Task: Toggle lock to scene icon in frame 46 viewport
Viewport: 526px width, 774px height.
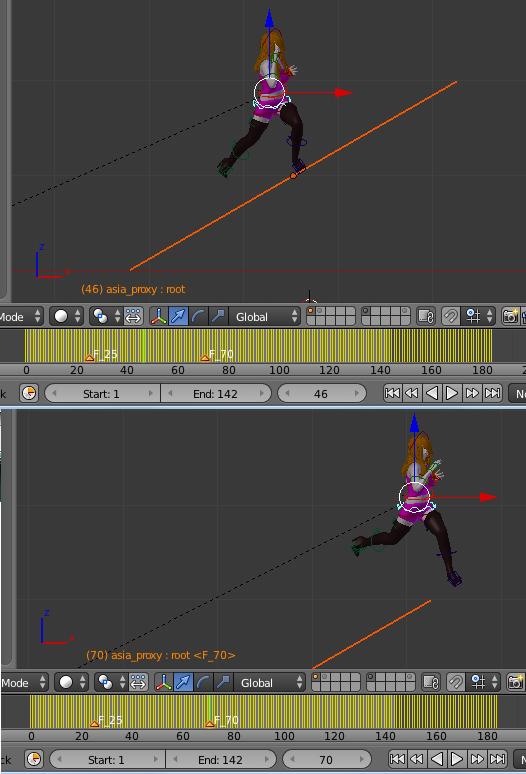Action: point(425,316)
